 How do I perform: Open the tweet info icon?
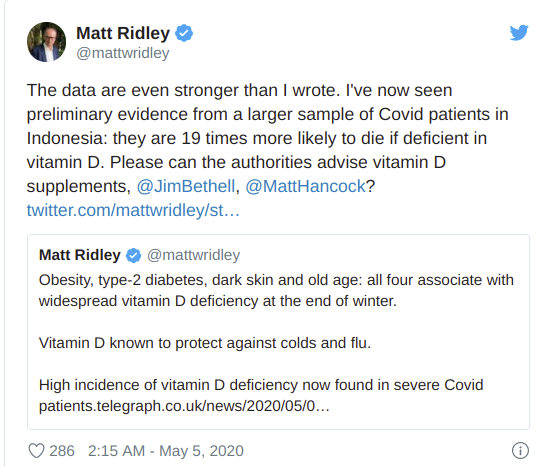520,451
